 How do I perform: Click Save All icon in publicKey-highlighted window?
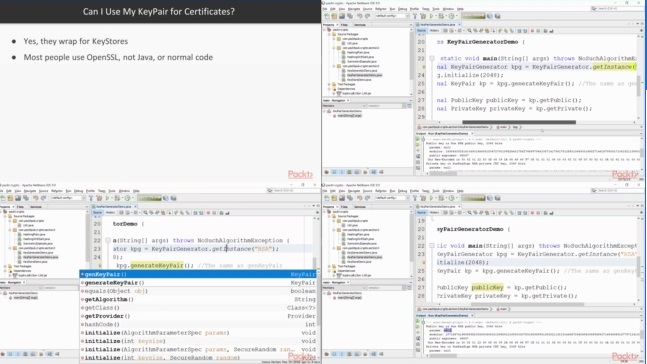pyautogui.click(x=350, y=198)
